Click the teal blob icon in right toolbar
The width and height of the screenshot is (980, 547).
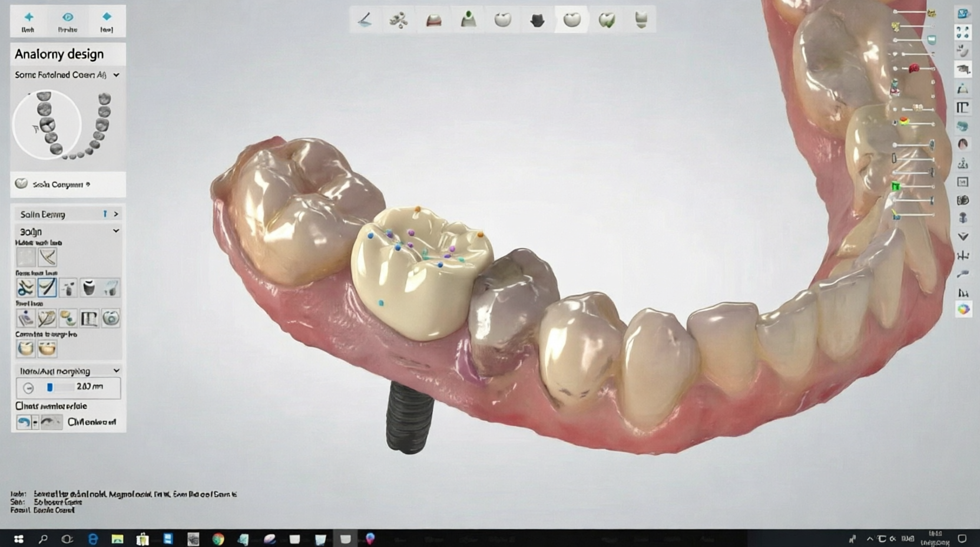pos(963,126)
